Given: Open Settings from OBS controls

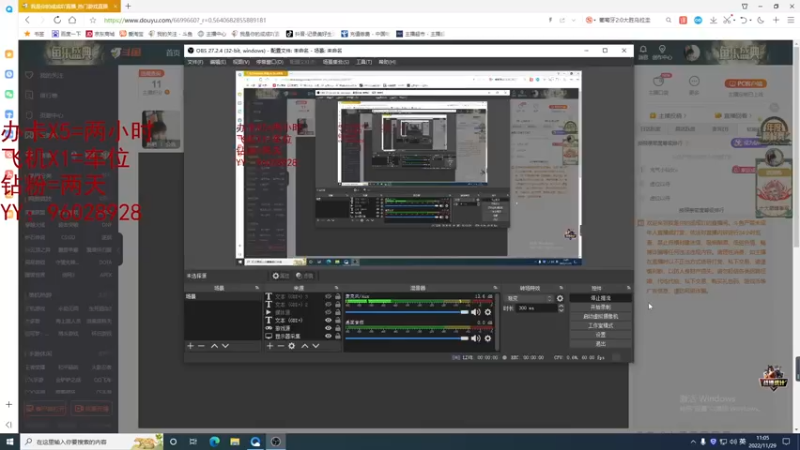Looking at the screenshot, I should pyautogui.click(x=601, y=335).
